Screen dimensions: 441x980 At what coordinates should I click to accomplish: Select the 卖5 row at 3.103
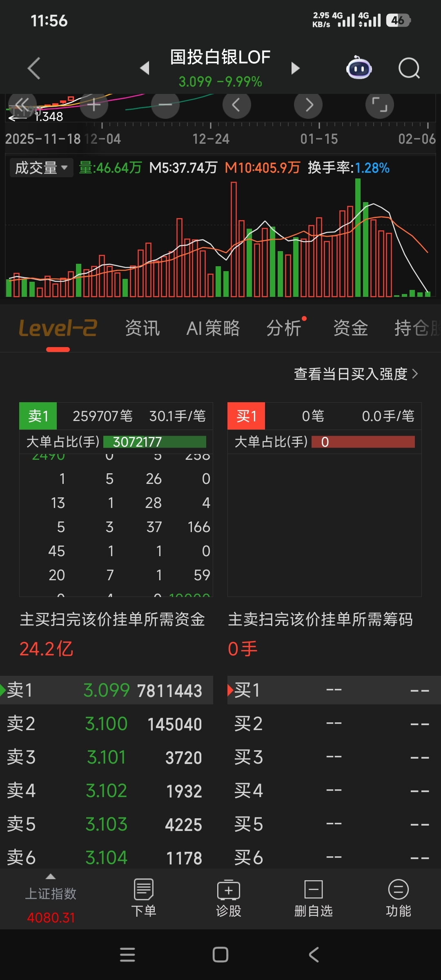(107, 824)
